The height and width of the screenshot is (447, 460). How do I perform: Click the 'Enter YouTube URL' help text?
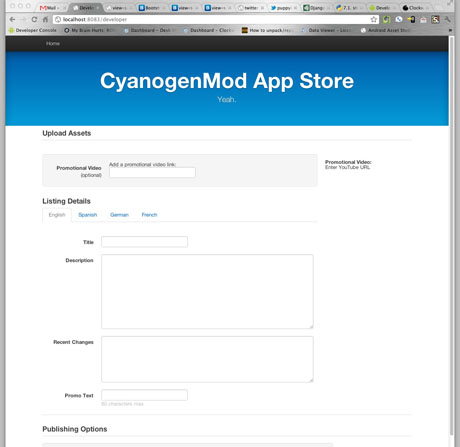click(347, 167)
